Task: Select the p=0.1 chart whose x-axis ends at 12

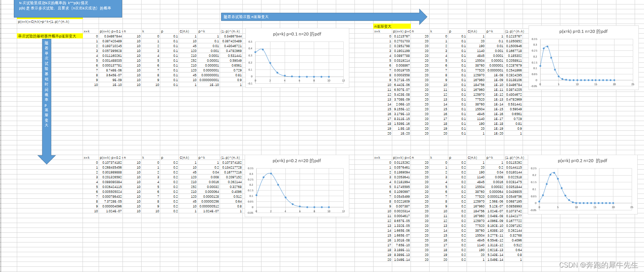Action: point(297,58)
